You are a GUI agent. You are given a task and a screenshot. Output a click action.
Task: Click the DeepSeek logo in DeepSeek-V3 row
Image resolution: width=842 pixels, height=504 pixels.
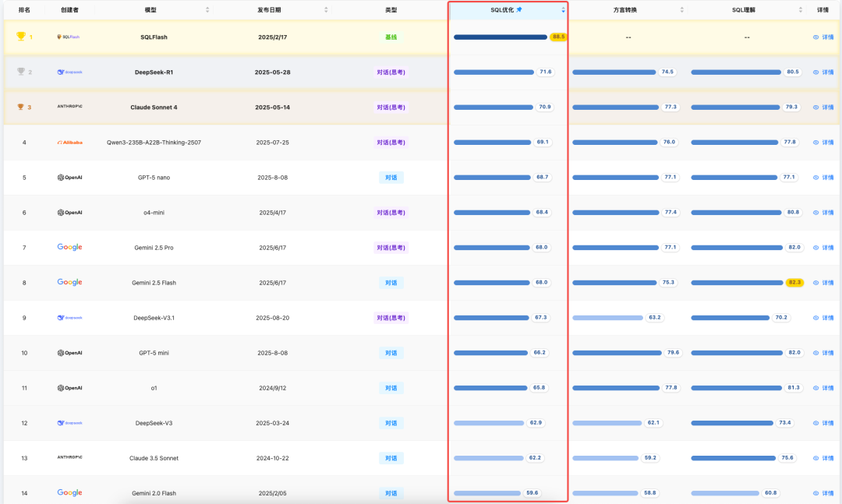tap(70, 423)
